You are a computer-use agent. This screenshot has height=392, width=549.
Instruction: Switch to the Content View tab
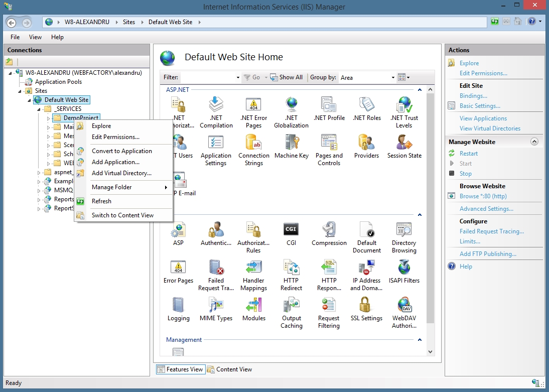[x=230, y=369]
